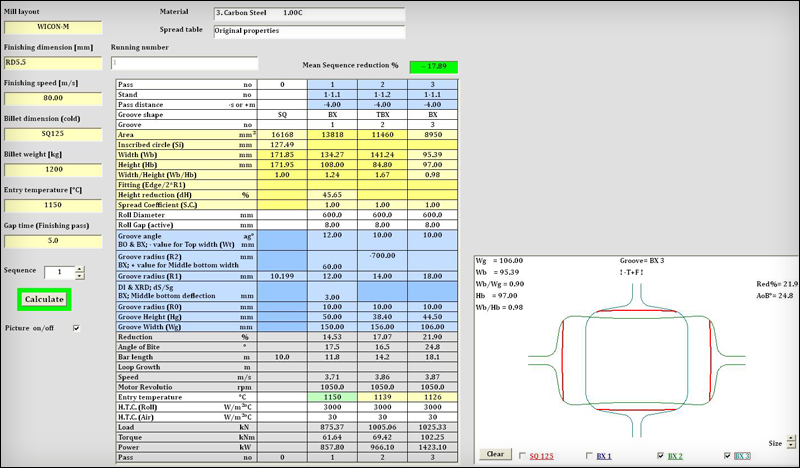Click the Finishing dimension field RD5.5
Screen dimensions: 800x468
pyautogui.click(x=53, y=63)
